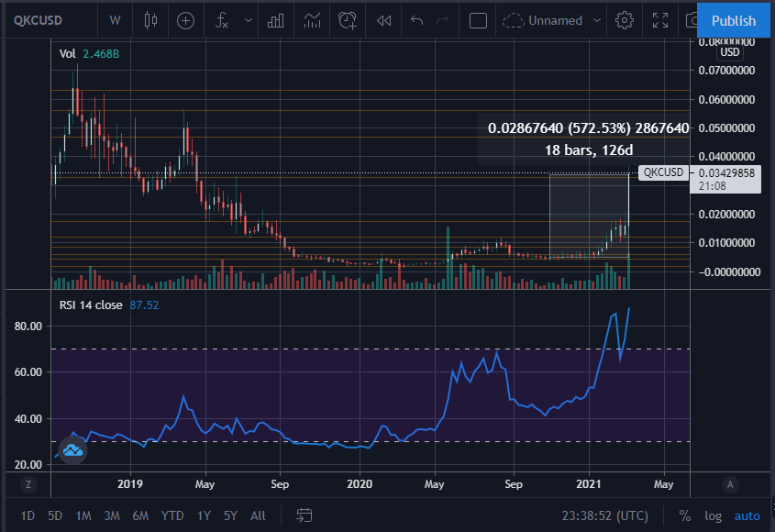Toggle auto scale mode
Screen dimensions: 775x532
point(747,515)
